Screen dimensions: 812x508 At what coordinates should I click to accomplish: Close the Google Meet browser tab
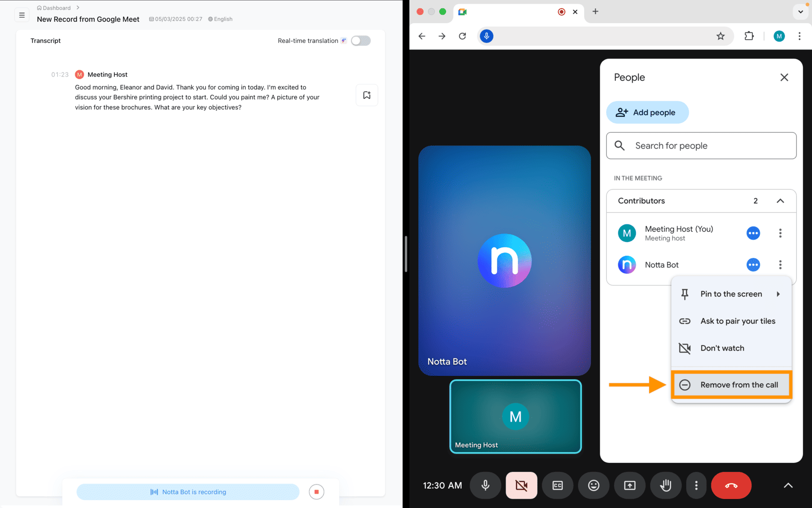(575, 12)
